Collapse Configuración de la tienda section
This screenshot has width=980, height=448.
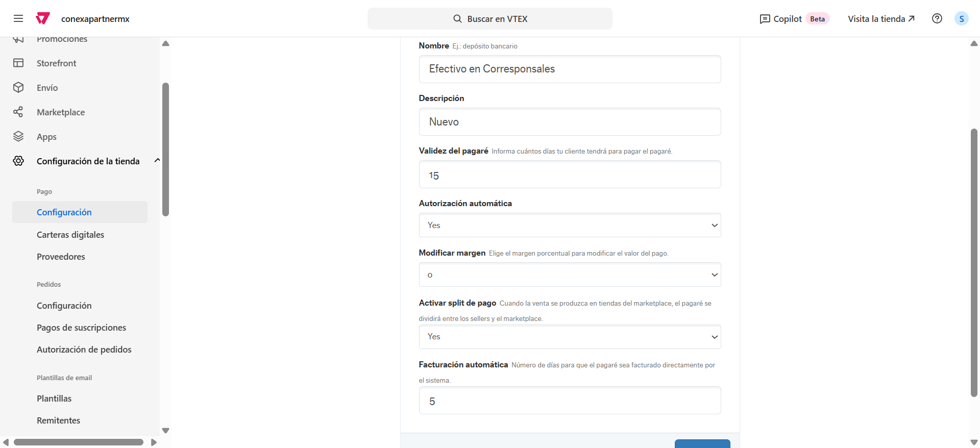(x=157, y=161)
